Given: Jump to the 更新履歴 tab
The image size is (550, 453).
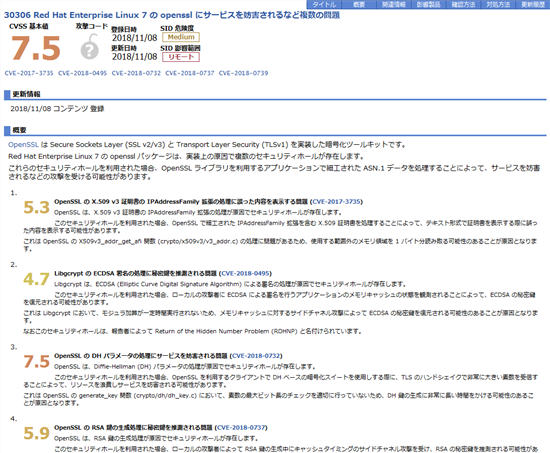Looking at the screenshot, I should (532, 5).
